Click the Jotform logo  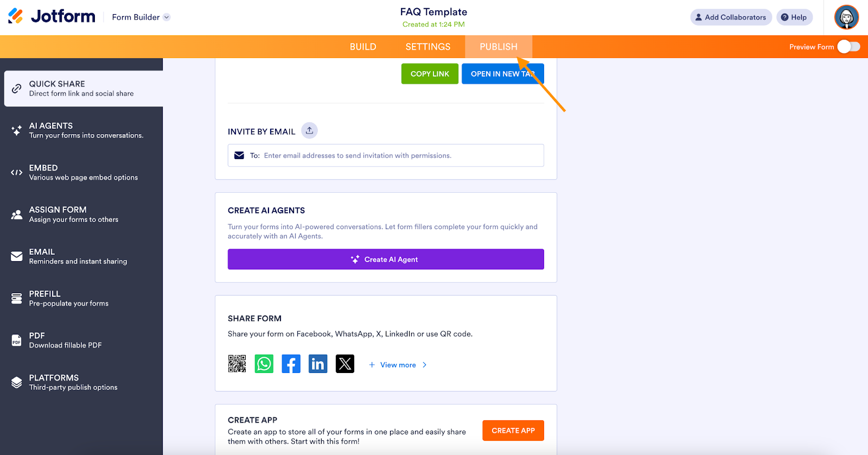click(x=52, y=17)
